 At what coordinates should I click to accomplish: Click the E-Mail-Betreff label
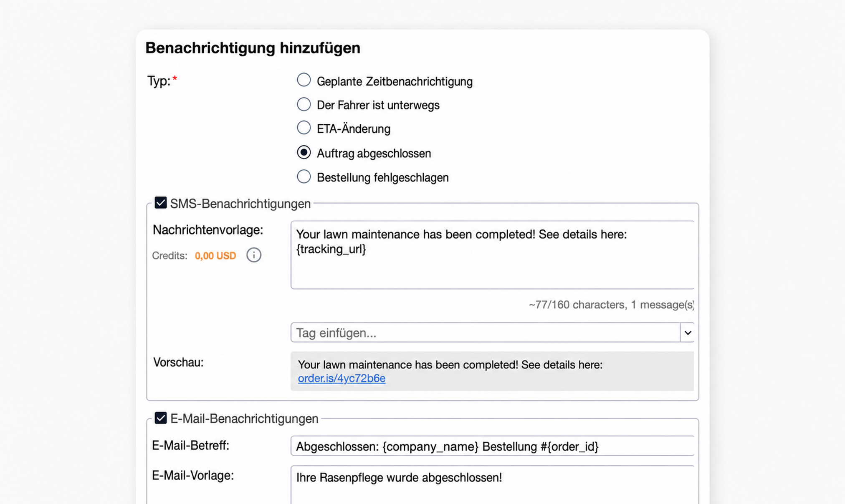point(191,445)
